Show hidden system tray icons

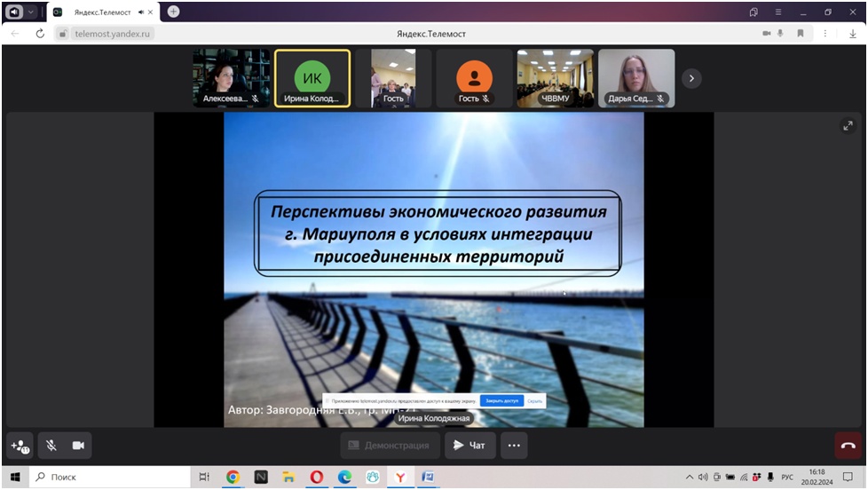[689, 478]
